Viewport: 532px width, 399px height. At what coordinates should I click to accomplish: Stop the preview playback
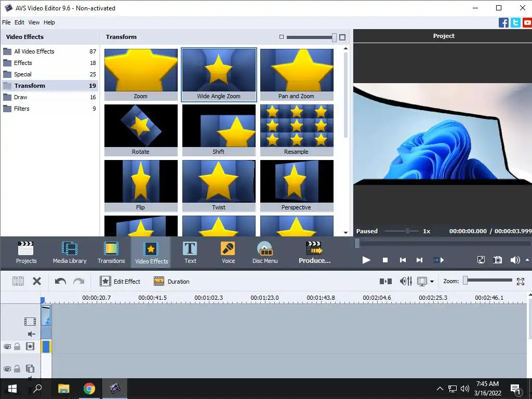[385, 260]
